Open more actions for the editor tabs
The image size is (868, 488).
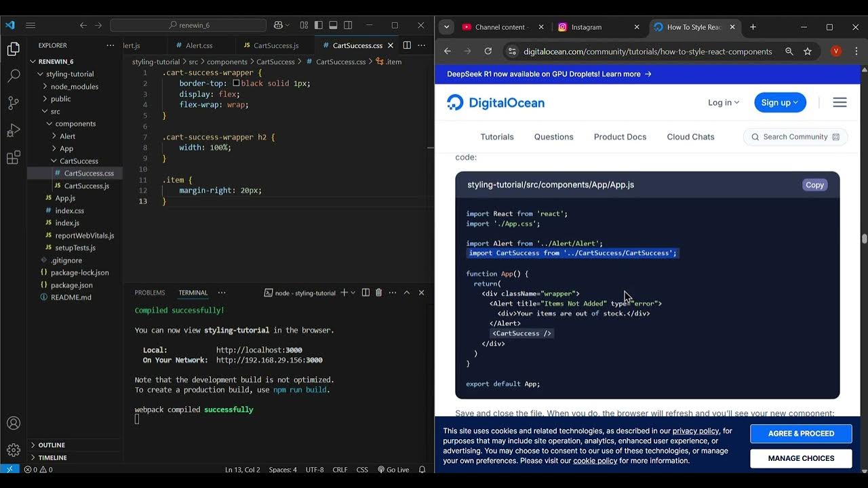point(422,45)
